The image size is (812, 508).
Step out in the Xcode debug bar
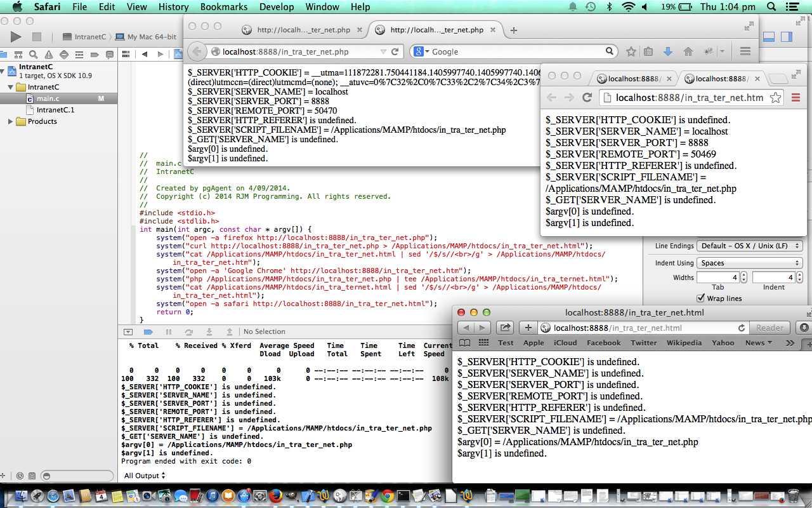pyautogui.click(x=229, y=331)
